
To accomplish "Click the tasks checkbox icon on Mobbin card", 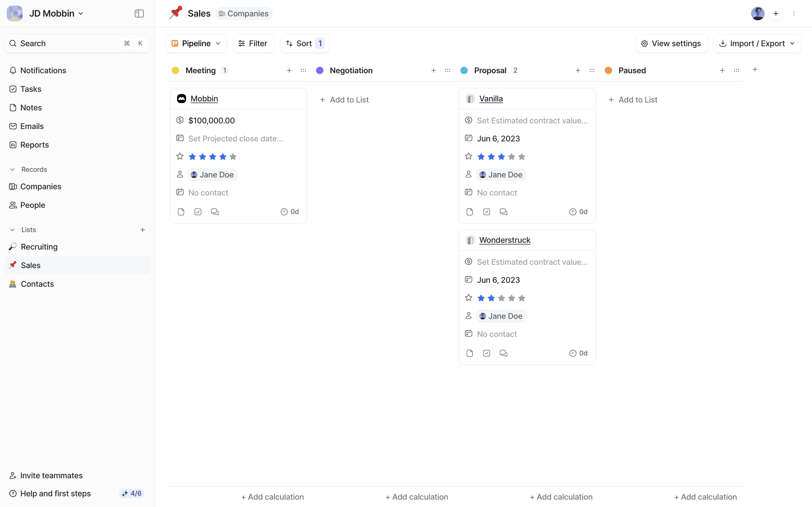I will click(198, 212).
